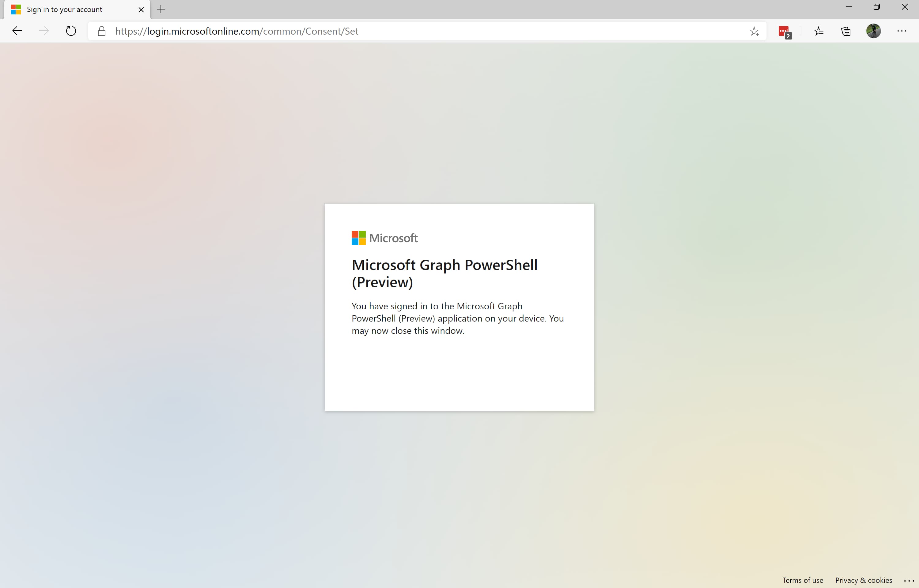Viewport: 919px width, 588px height.
Task: Open the Terms of use link
Action: pyautogui.click(x=803, y=580)
